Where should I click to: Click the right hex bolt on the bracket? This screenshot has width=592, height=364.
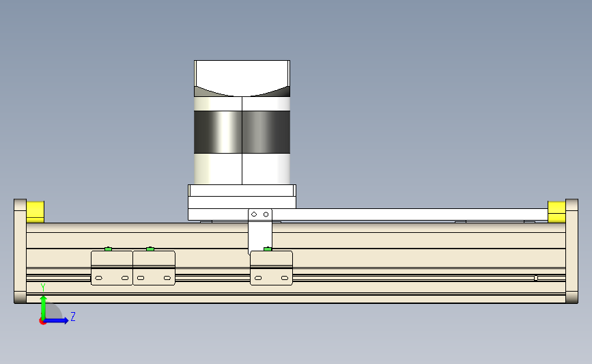click(x=266, y=214)
